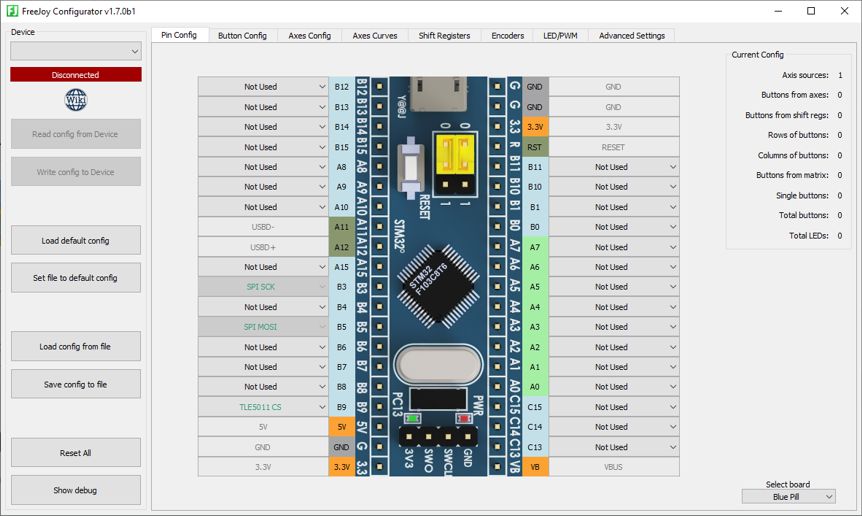Open pin B7 function dropdown
862x516 pixels.
263,367
